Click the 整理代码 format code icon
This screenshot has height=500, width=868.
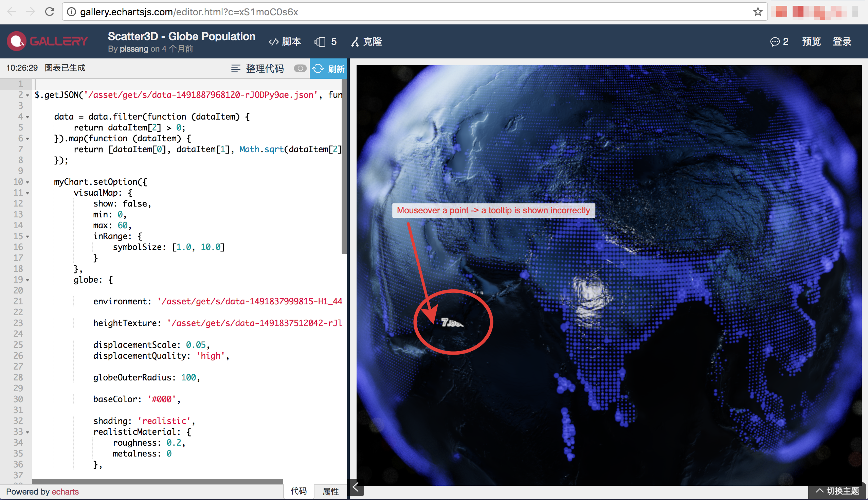click(x=235, y=68)
